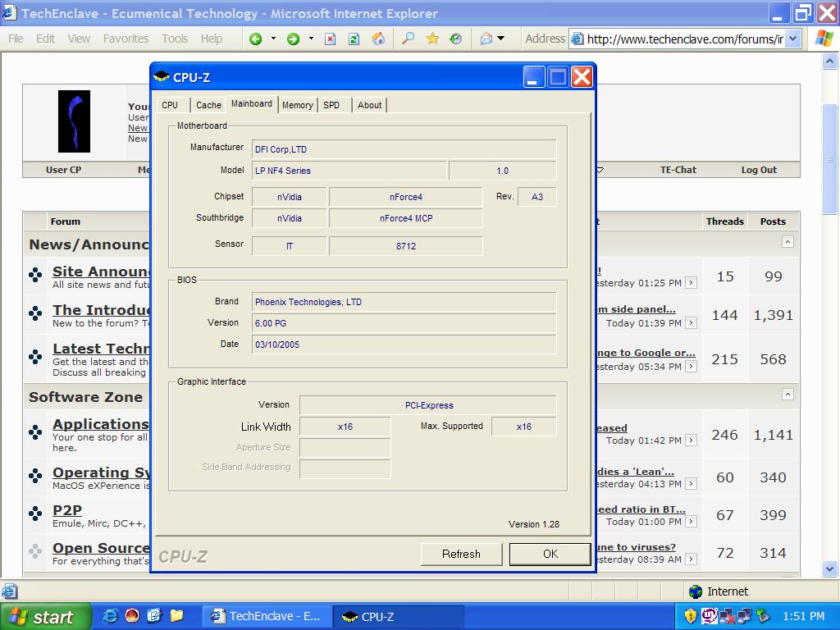This screenshot has height=630, width=840.
Task: Switch to the Cache tab in CPU-Z
Action: 208,105
